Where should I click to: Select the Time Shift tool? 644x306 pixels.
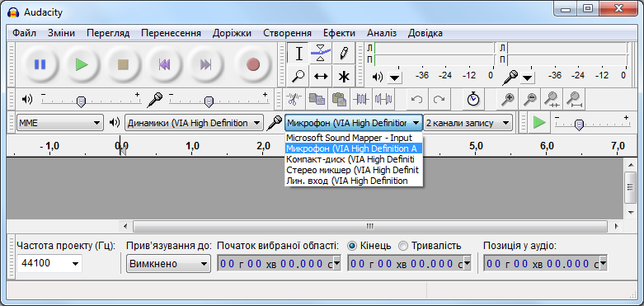322,76
